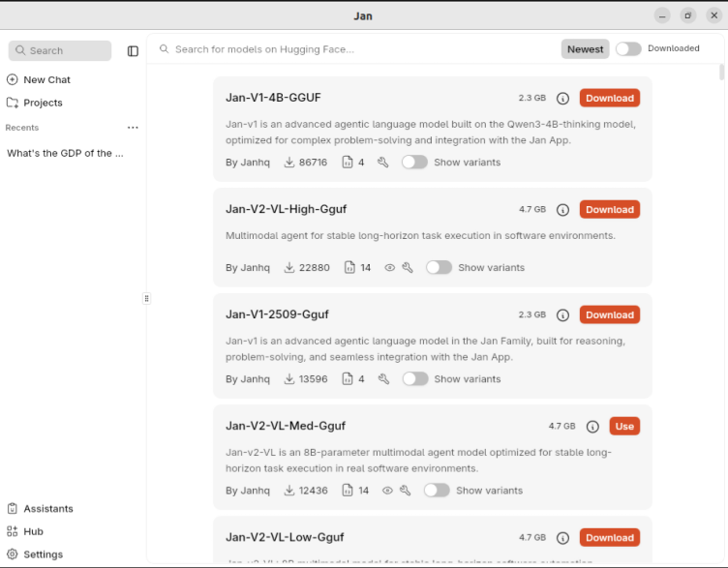The height and width of the screenshot is (568, 728).
Task: Click the vision eye icon on Jan-V2-VL-Med-Gguf
Action: click(x=387, y=491)
